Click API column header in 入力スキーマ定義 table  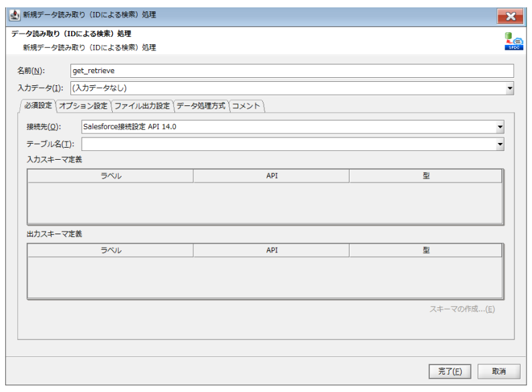point(272,176)
